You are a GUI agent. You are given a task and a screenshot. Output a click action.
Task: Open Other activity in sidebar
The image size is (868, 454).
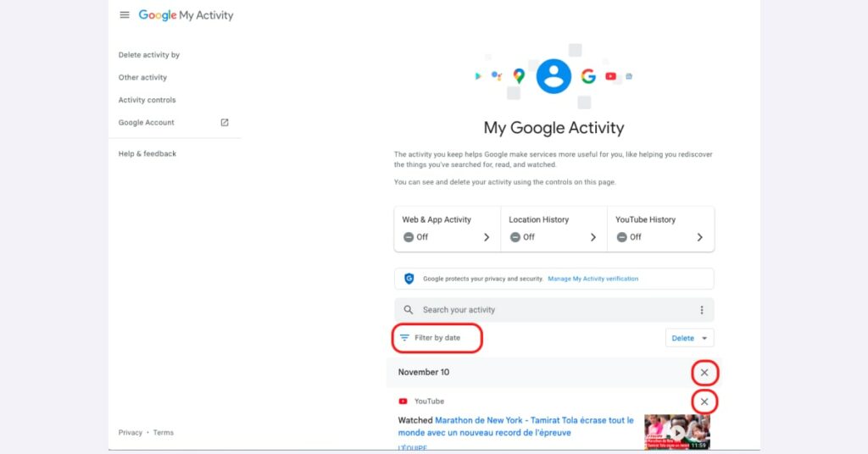[x=142, y=77]
